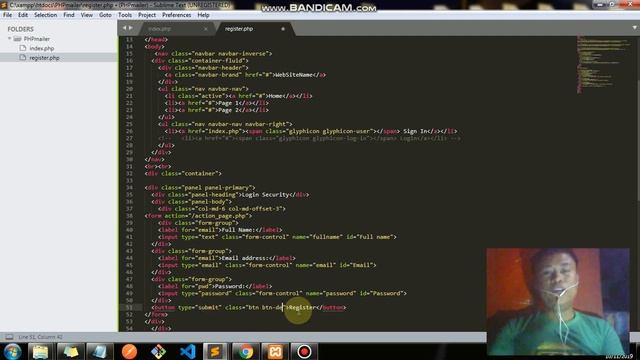Open index.php in the sidebar
Screen dimensions: 640x360
pyautogui.click(x=42, y=48)
